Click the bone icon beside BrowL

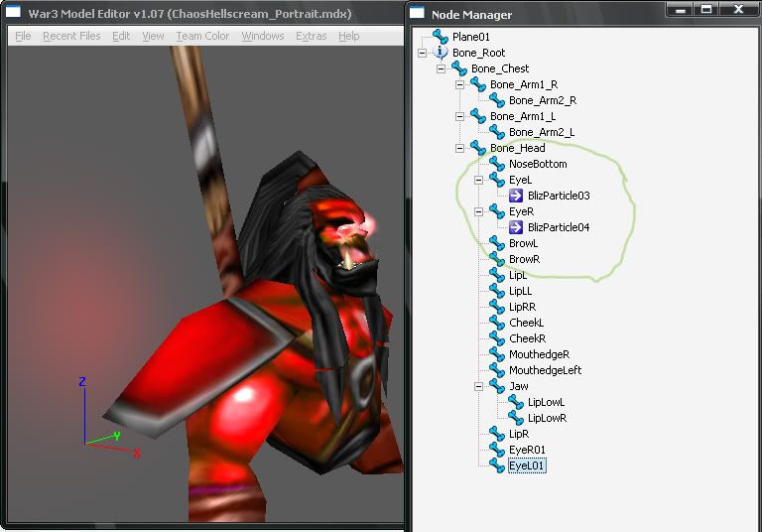click(x=497, y=243)
